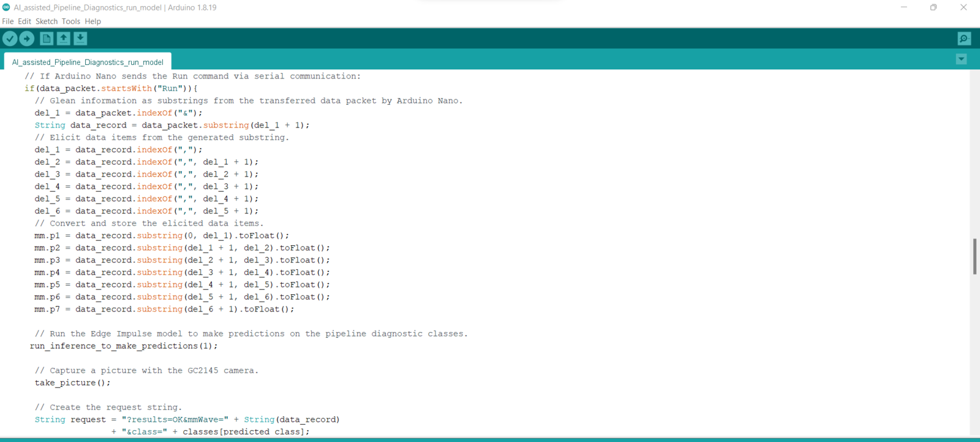This screenshot has height=442, width=980.
Task: Click line starting 'del_3 = data_record.indexOf'
Action: click(146, 174)
